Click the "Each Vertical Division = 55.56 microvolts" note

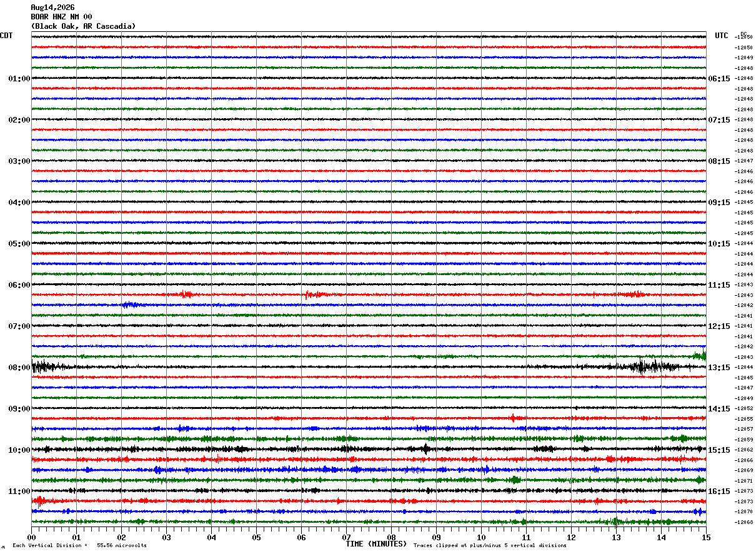pyautogui.click(x=79, y=546)
